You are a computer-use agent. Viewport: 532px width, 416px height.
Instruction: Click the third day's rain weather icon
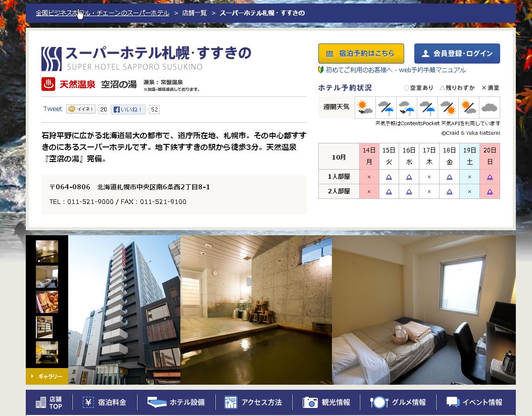point(407,108)
